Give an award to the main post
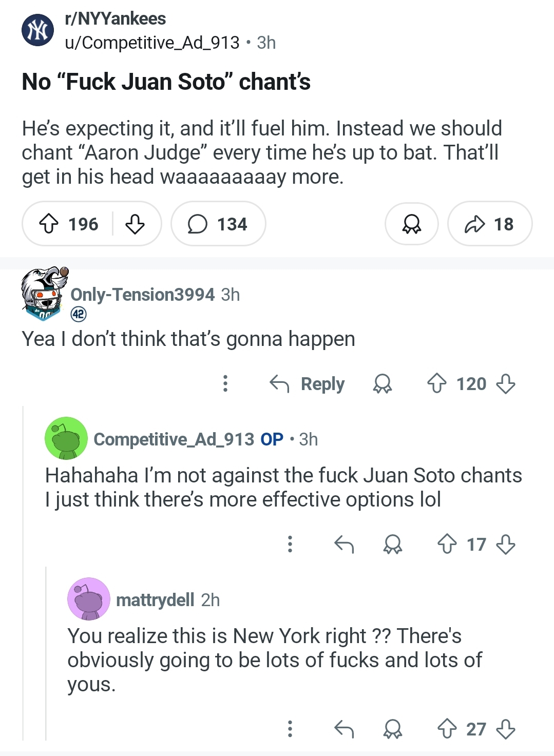This screenshot has width=554, height=756. (412, 224)
